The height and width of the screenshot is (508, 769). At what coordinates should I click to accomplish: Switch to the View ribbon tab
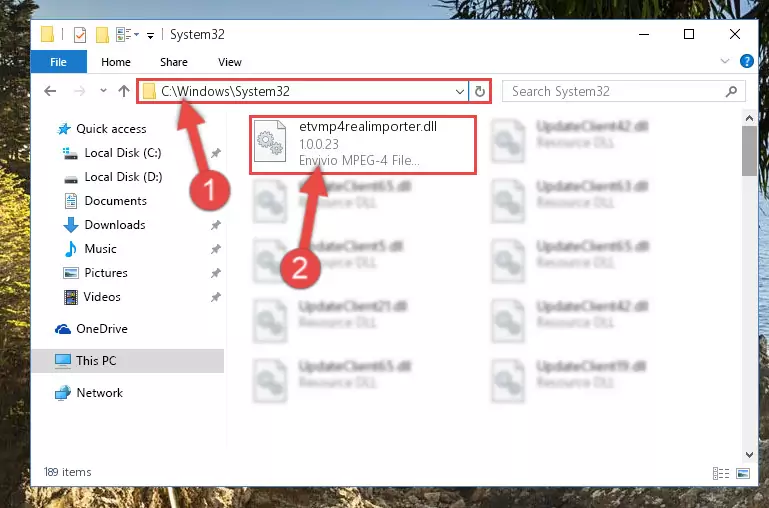click(x=230, y=62)
